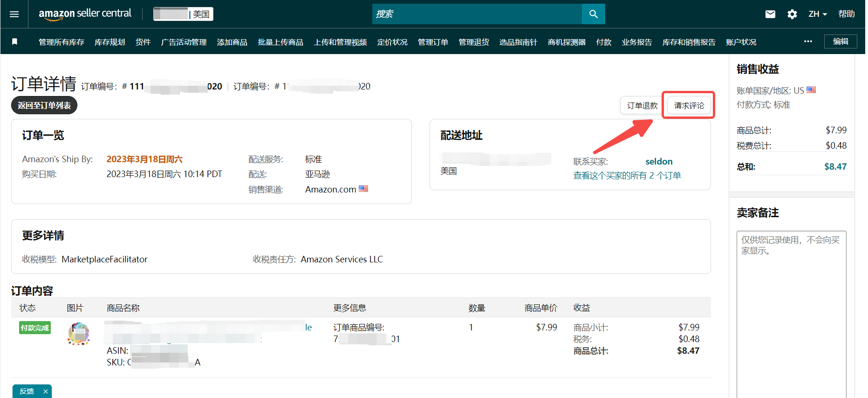Click 返回至订单列表 button
The height and width of the screenshot is (398, 868).
(44, 105)
